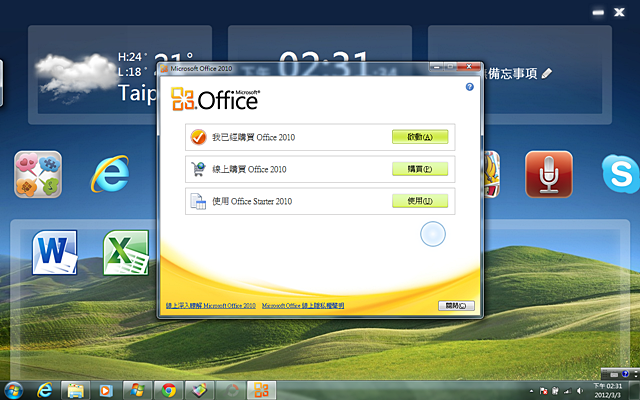This screenshot has height=400, width=640.
Task: Open the Windows Start menu orb
Action: click(x=13, y=391)
